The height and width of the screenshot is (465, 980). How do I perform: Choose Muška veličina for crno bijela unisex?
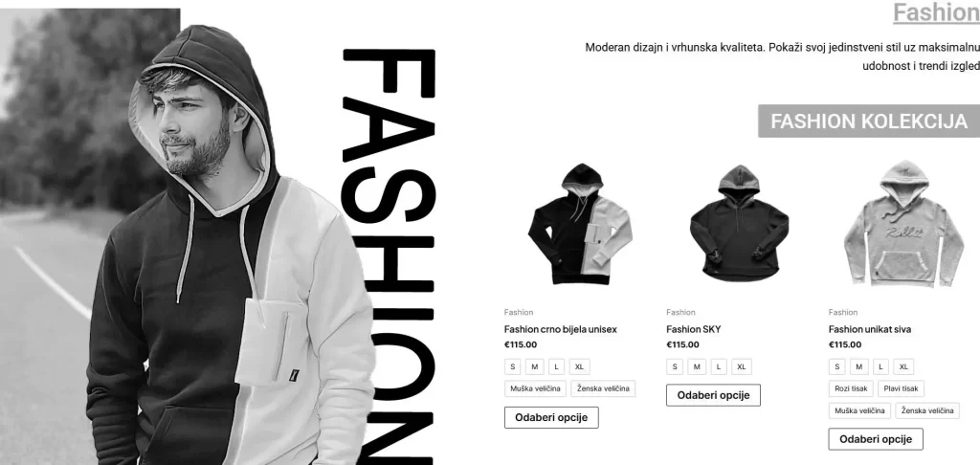click(535, 388)
